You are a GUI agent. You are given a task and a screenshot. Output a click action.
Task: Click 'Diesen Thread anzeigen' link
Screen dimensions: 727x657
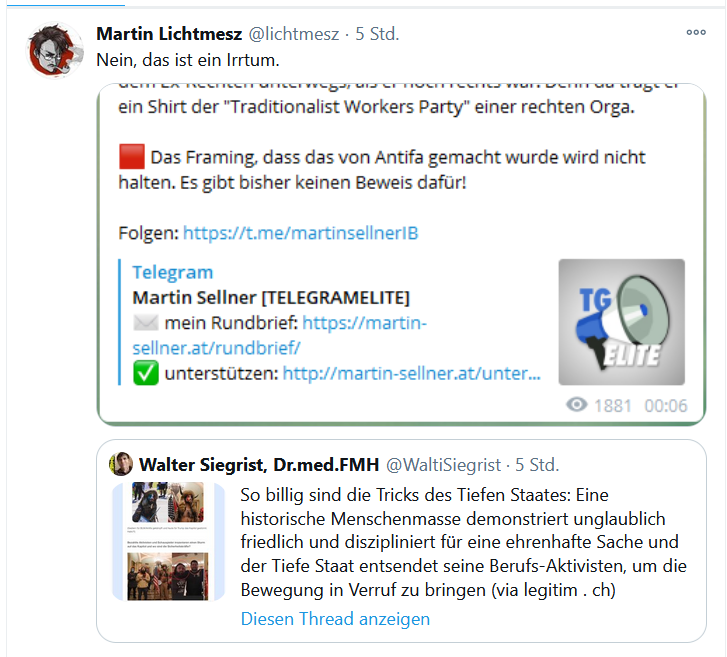(335, 619)
